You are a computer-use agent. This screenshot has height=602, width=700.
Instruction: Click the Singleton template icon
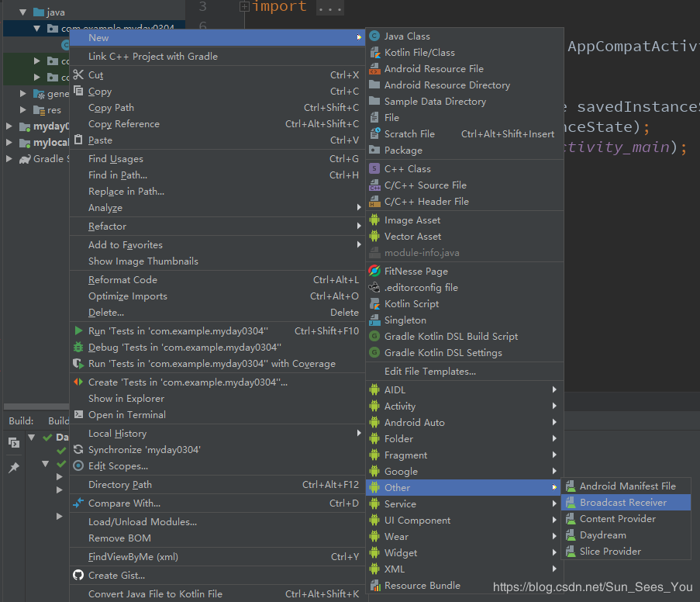click(374, 320)
